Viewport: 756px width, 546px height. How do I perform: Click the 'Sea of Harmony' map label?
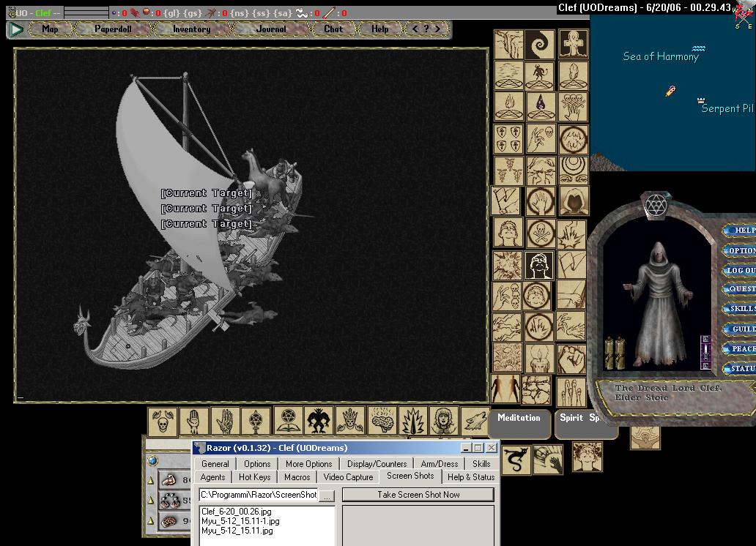(661, 57)
